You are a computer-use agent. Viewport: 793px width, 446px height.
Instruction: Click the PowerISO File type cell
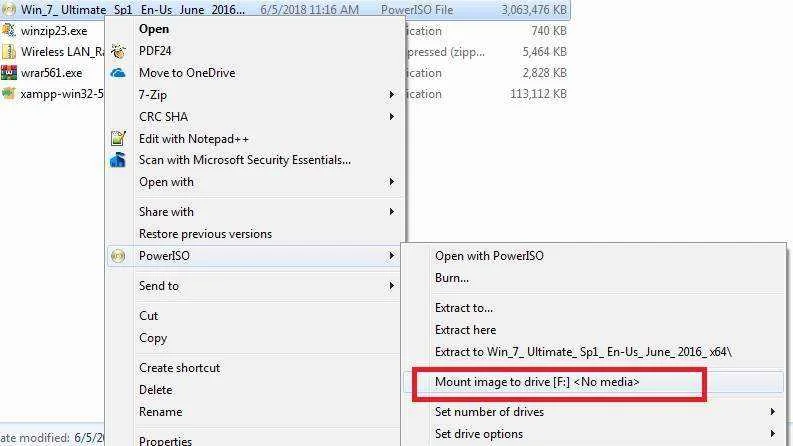(x=417, y=10)
